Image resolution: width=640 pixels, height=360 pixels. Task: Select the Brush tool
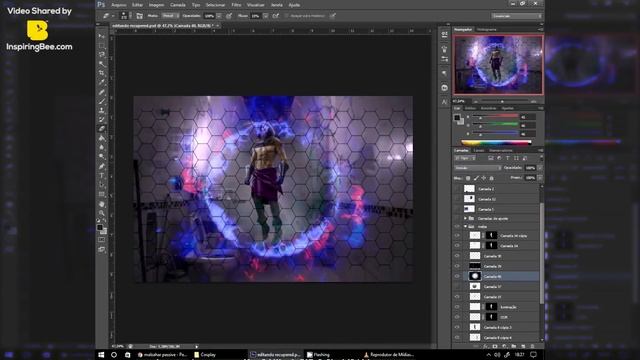[102, 101]
